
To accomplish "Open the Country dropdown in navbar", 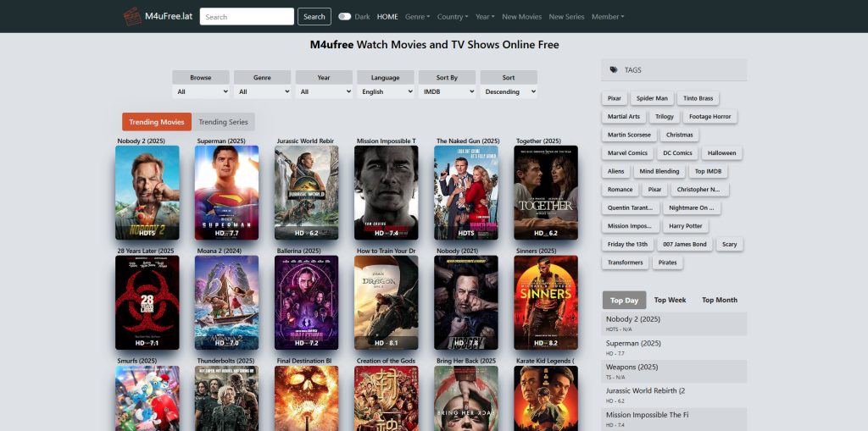I will coord(453,16).
